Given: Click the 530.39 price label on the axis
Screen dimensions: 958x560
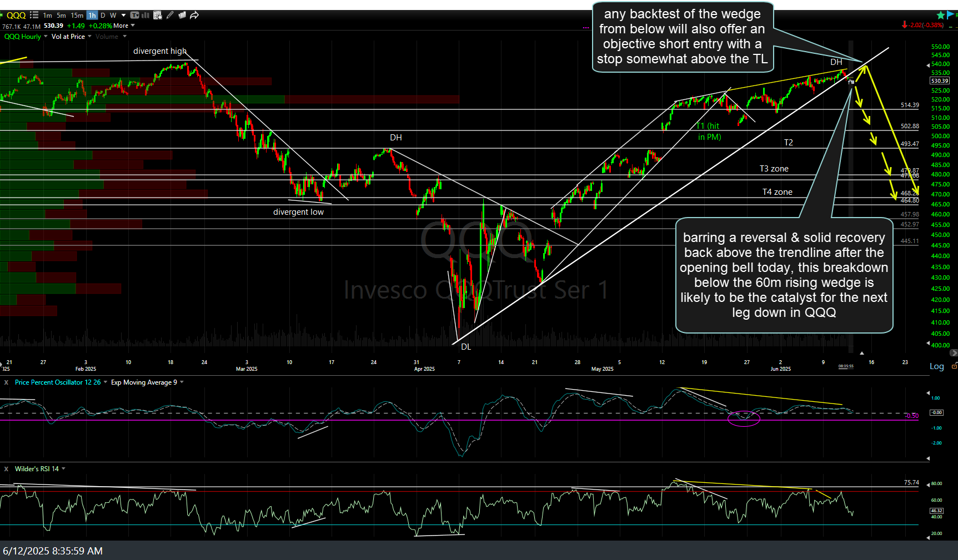Looking at the screenshot, I should (939, 80).
